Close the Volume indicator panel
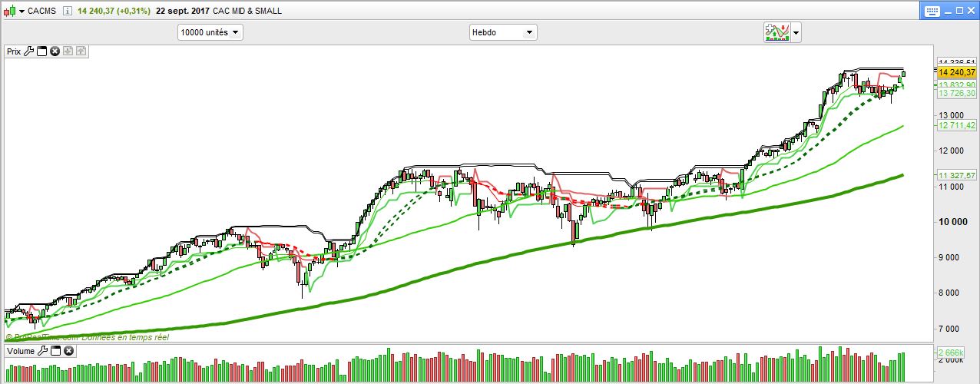This screenshot has width=980, height=384. [x=68, y=351]
